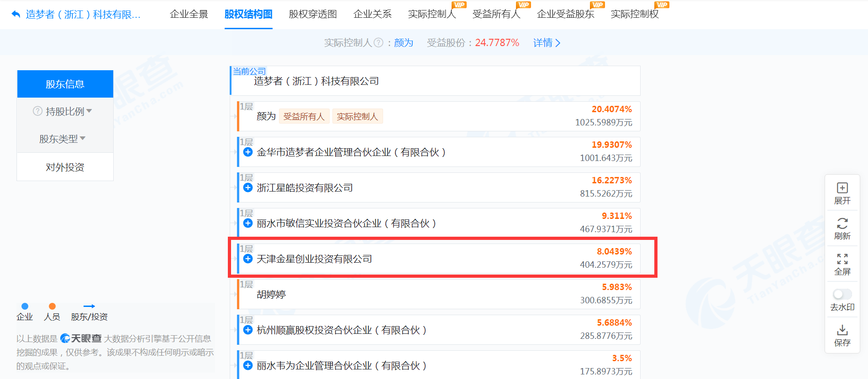Open the 受益所有人 VIP tab

pos(496,14)
